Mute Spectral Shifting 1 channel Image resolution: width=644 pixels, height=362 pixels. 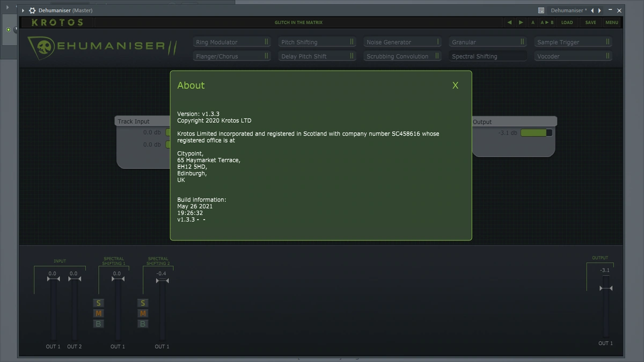click(x=98, y=313)
